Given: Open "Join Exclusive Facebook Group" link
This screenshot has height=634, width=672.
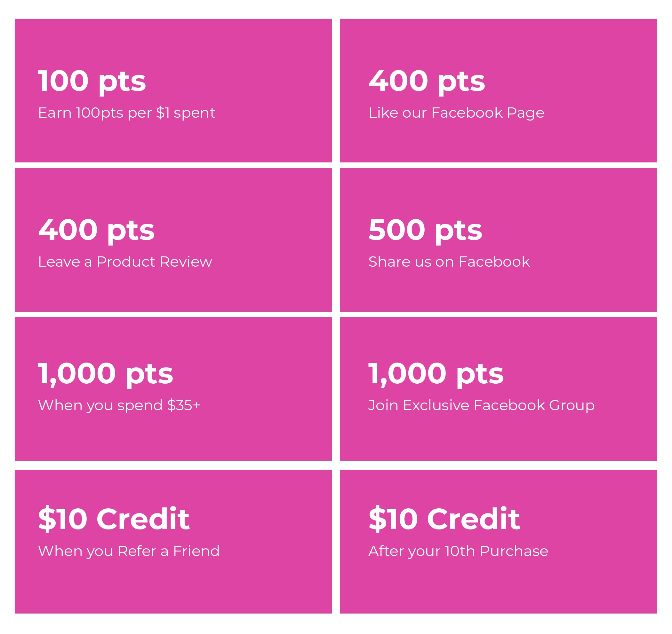Looking at the screenshot, I should [481, 405].
